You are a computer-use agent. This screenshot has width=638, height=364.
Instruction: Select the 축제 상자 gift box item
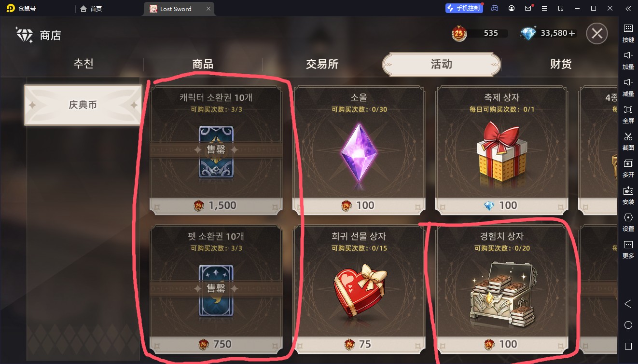click(x=501, y=150)
